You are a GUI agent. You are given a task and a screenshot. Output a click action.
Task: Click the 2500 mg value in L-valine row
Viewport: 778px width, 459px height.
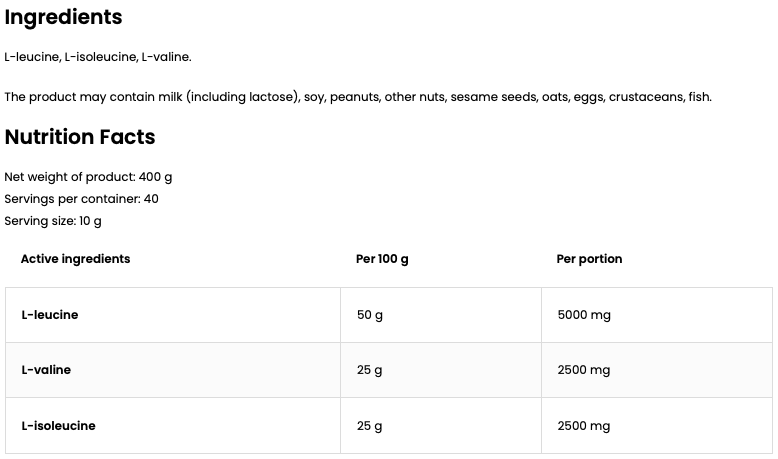(584, 370)
